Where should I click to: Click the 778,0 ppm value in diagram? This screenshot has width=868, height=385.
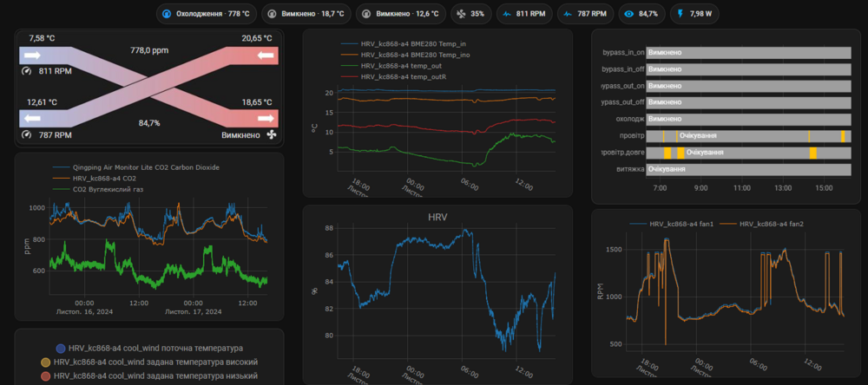pyautogui.click(x=147, y=50)
